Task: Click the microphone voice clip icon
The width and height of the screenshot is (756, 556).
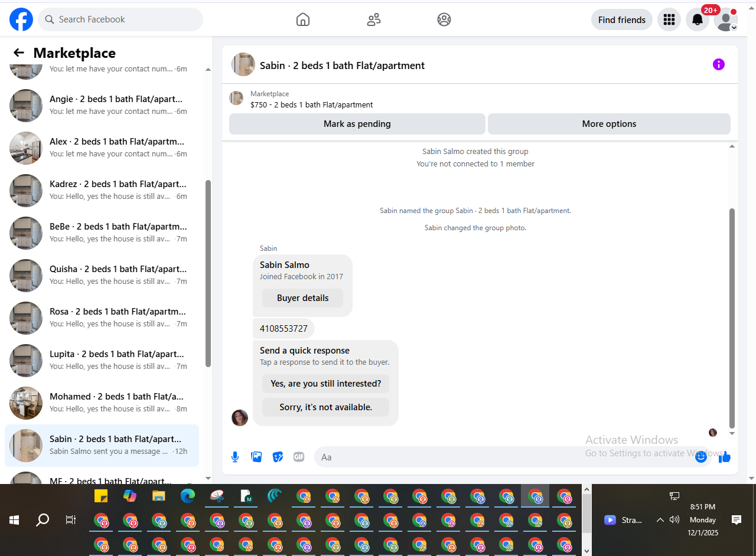Action: click(235, 457)
